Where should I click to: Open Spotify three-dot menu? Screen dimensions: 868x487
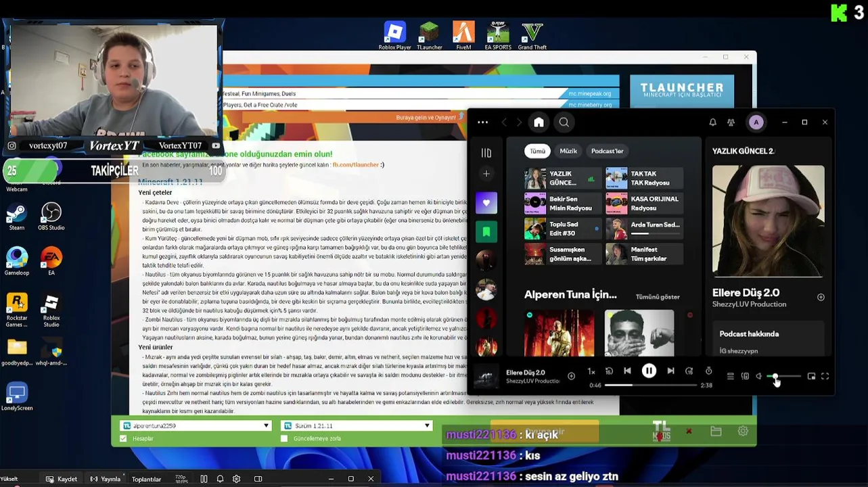482,122
